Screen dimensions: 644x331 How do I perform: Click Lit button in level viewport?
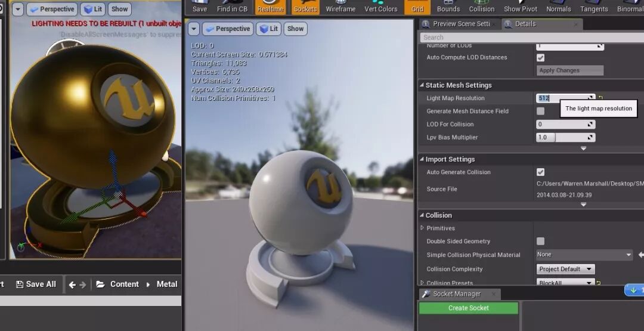click(93, 9)
